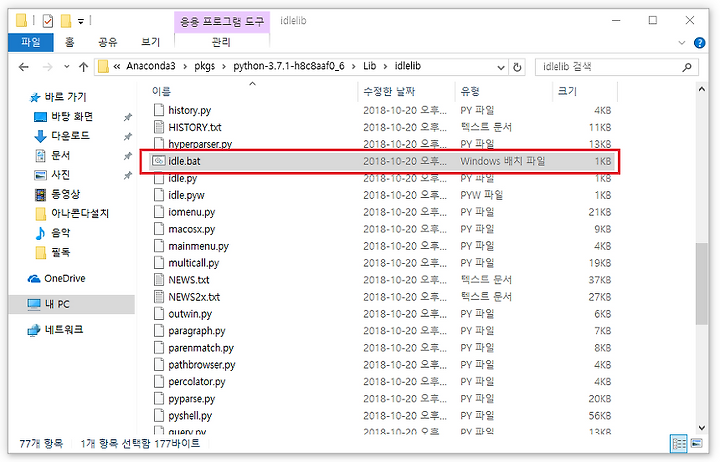720x462 pixels.
Task: Click the file list vertical scrollbar thumb
Action: click(x=701, y=284)
